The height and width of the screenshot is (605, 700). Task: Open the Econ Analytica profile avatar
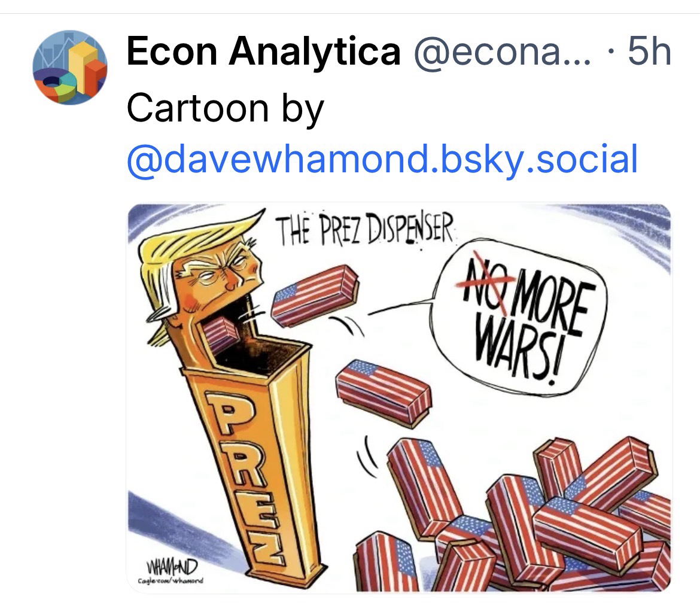pyautogui.click(x=69, y=67)
